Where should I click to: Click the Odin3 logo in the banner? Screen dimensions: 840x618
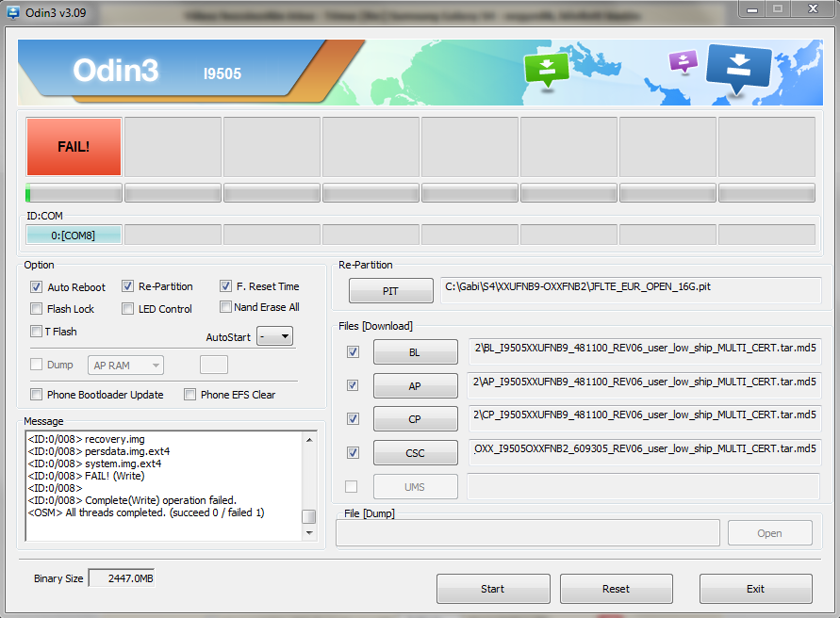tap(116, 70)
